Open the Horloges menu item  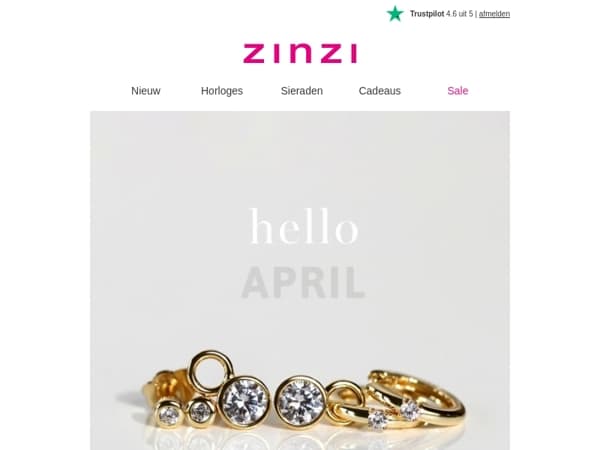[222, 91]
